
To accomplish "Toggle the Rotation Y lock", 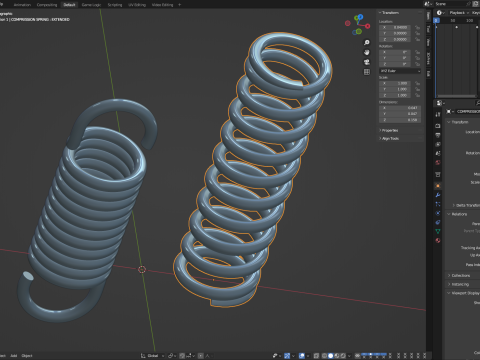I will point(417,58).
